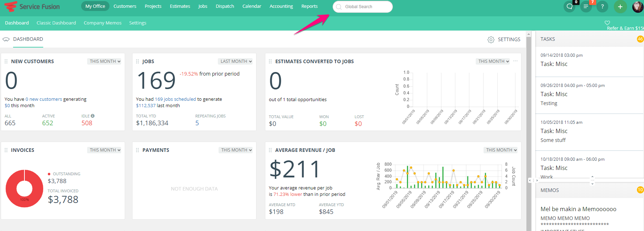The width and height of the screenshot is (644, 231).
Task: Click the active customers count 652
Action: pyautogui.click(x=47, y=123)
